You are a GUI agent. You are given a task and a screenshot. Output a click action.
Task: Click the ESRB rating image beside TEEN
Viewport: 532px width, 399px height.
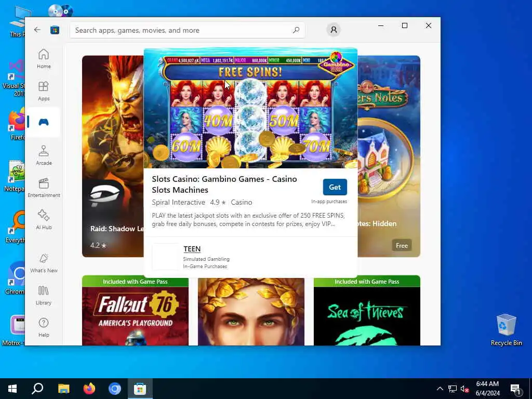tap(165, 257)
